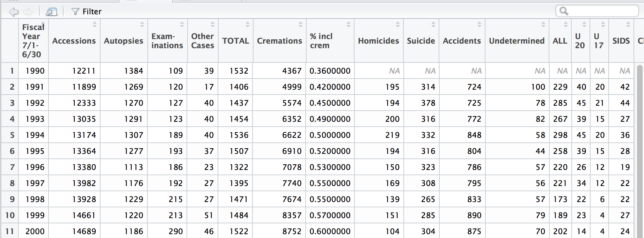Select row number 5 in the index
Viewport: 644px width, 238px height.
12,135
